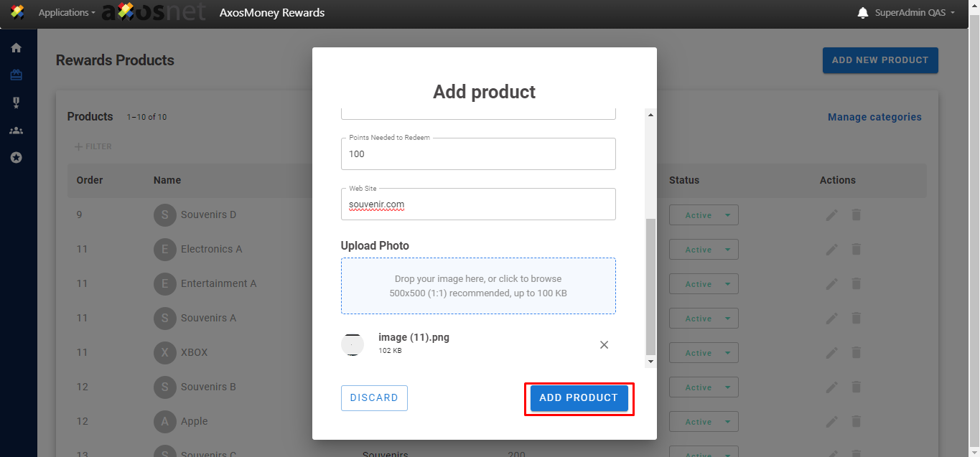Click the AxosNet logo in the top-left corner

pos(17,12)
